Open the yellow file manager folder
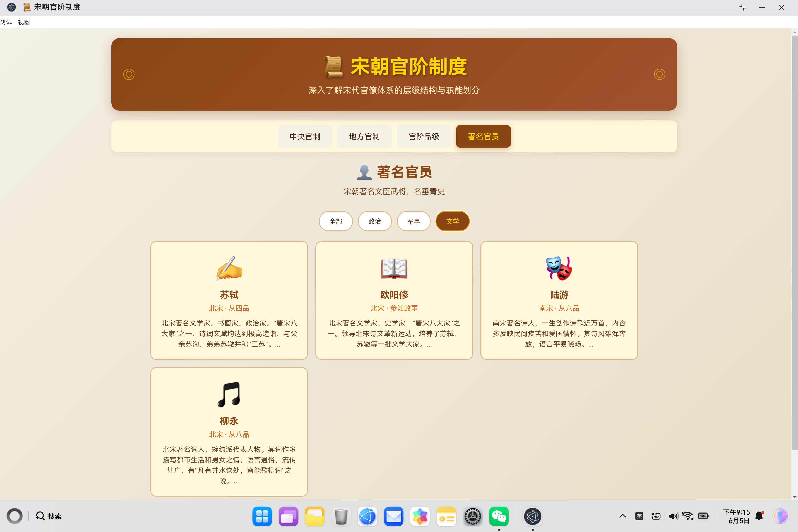 pos(314,516)
